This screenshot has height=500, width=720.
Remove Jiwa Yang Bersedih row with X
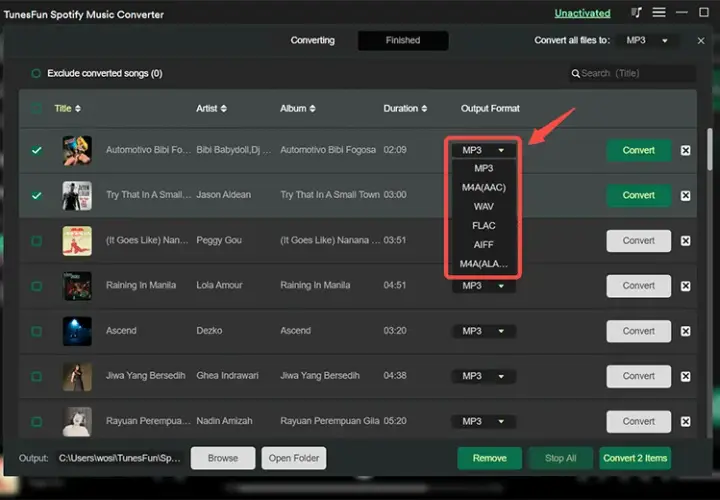685,376
